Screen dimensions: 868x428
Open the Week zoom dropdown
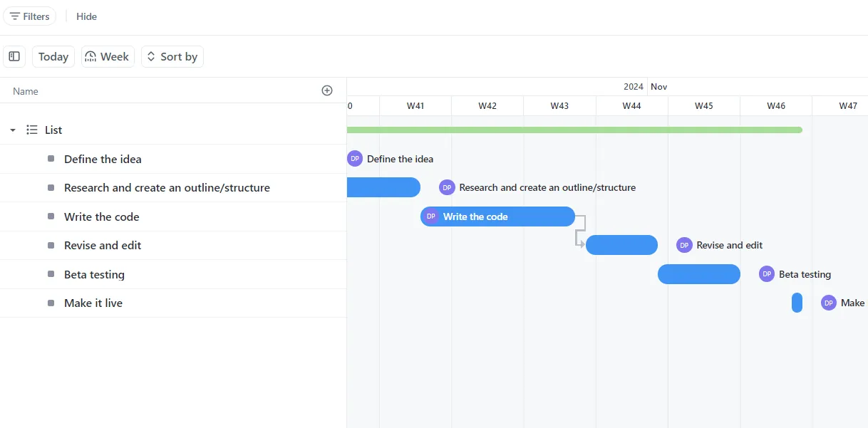pos(108,56)
